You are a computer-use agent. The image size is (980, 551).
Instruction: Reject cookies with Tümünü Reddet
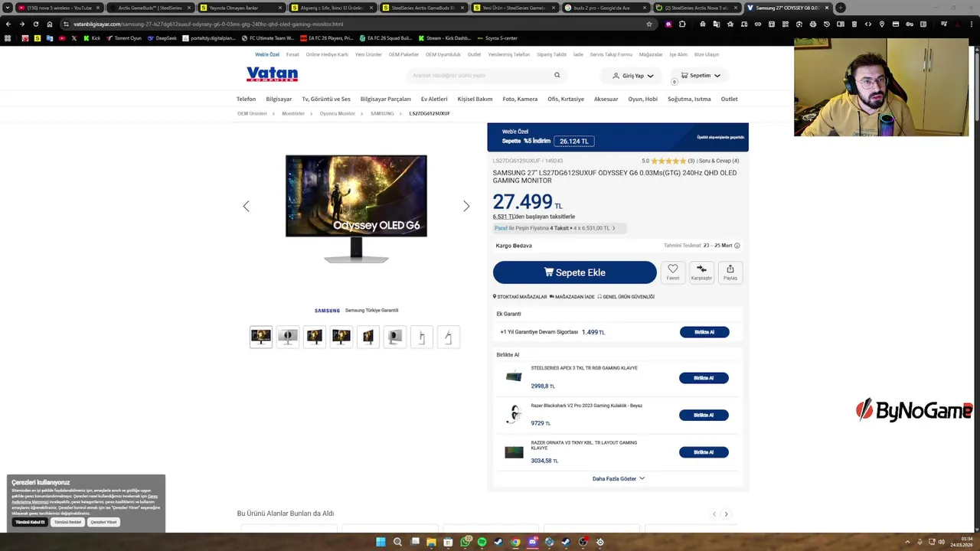coord(67,522)
